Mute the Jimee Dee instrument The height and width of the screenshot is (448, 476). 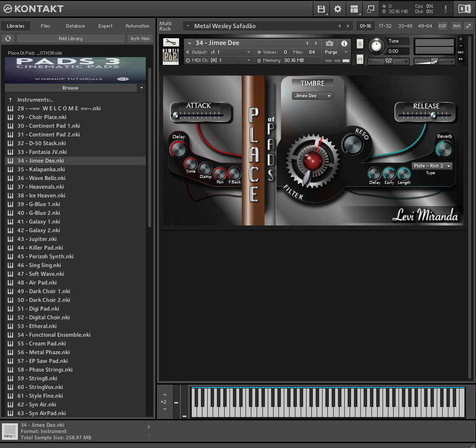click(x=360, y=59)
